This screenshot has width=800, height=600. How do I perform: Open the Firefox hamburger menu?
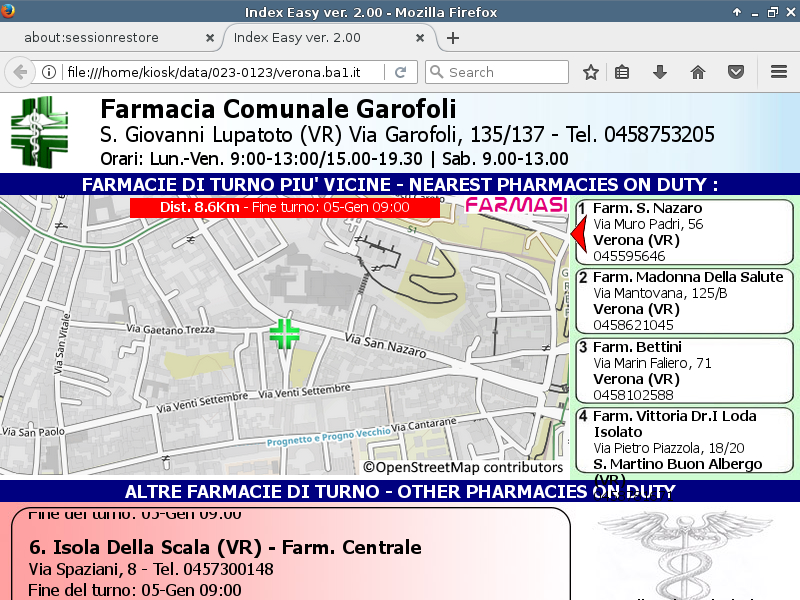pyautogui.click(x=779, y=72)
